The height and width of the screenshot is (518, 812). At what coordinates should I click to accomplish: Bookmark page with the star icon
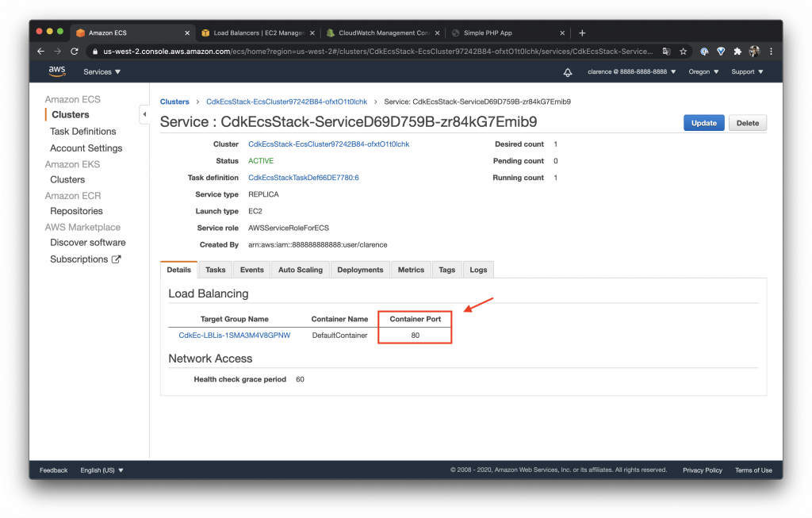point(683,52)
